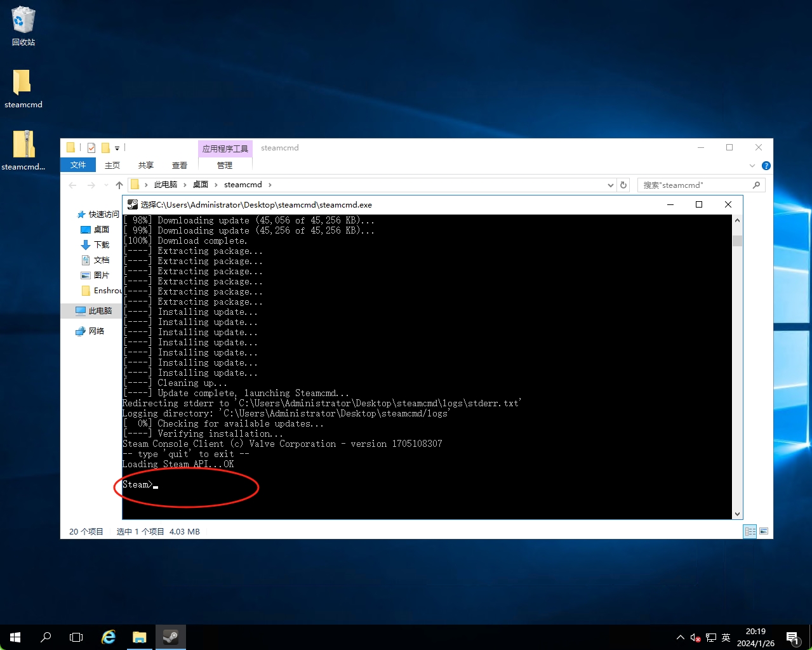
Task: Expand the chevron after 此电脑 in the breadcrumb
Action: pyautogui.click(x=185, y=185)
